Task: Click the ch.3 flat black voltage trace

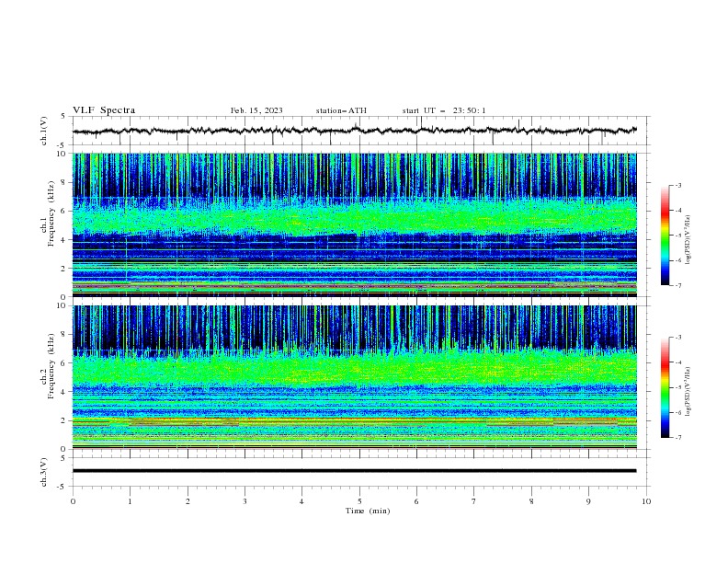Action: pyautogui.click(x=354, y=471)
